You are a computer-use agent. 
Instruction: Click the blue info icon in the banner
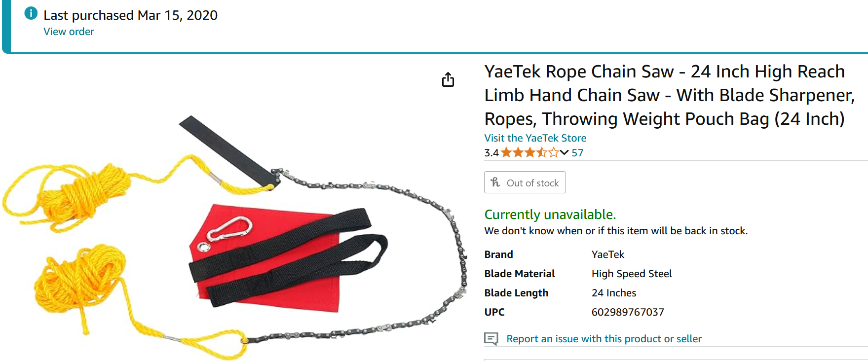(x=31, y=13)
